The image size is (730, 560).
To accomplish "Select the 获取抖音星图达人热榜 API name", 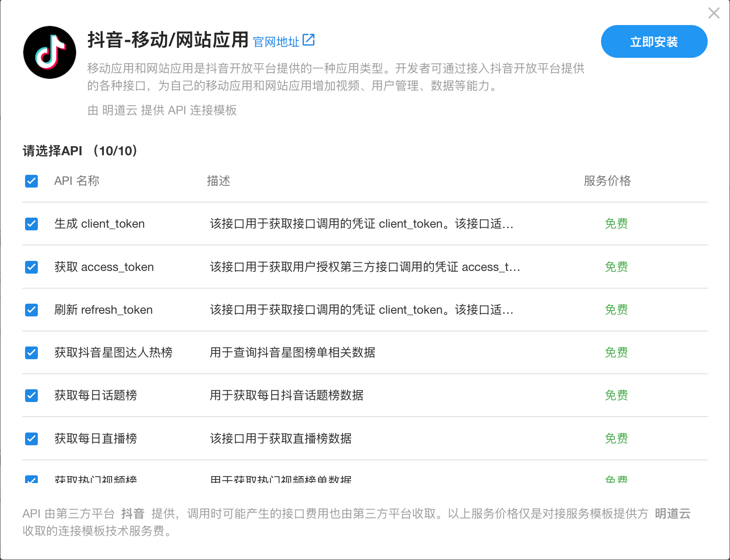I will coord(113,353).
